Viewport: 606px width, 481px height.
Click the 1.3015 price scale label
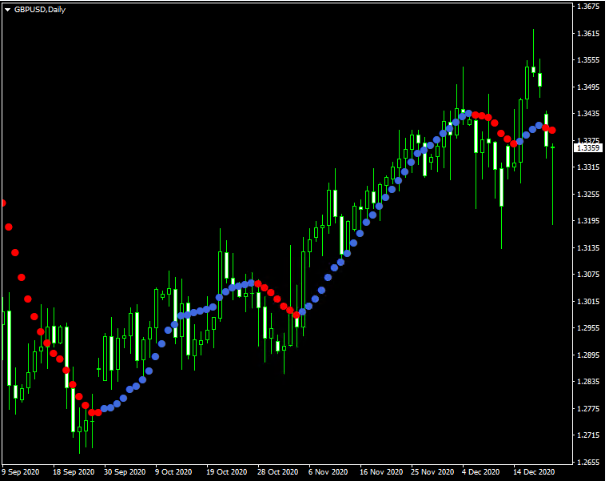(587, 302)
